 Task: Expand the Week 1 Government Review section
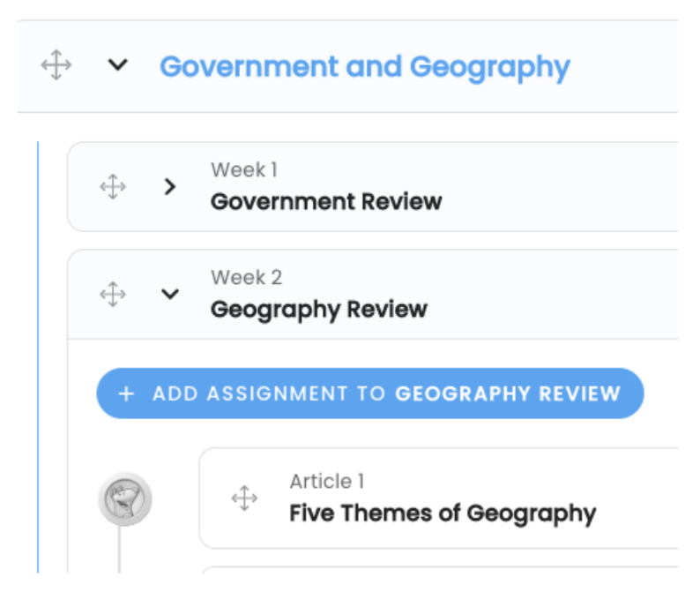pos(169,187)
